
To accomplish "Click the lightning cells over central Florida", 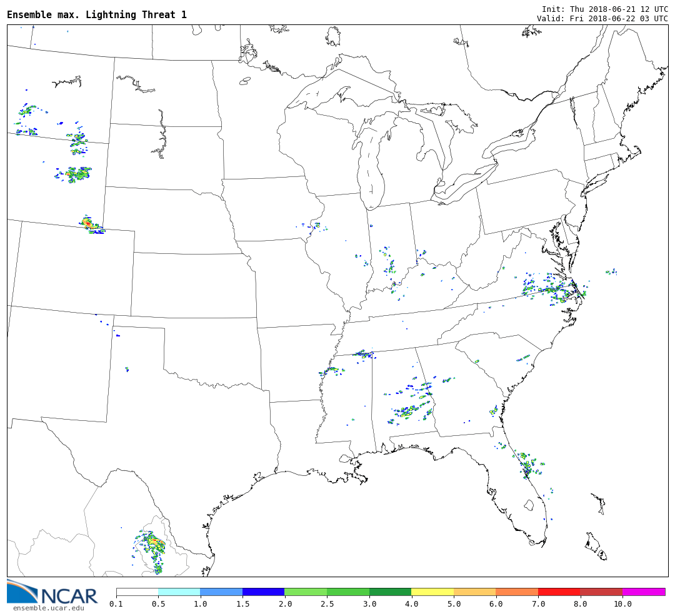I will point(527,465).
